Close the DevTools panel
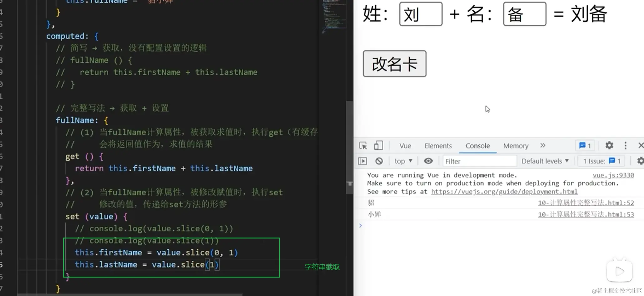The image size is (644, 296). coord(641,145)
